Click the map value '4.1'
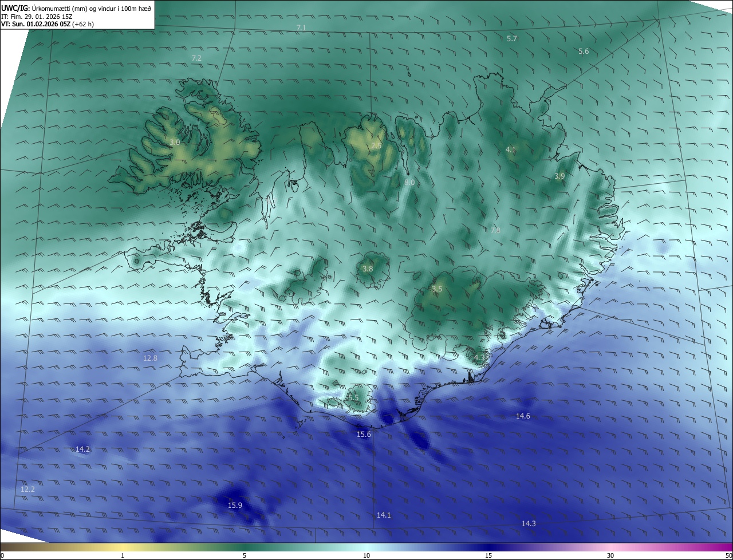The image size is (733, 560). click(x=511, y=150)
